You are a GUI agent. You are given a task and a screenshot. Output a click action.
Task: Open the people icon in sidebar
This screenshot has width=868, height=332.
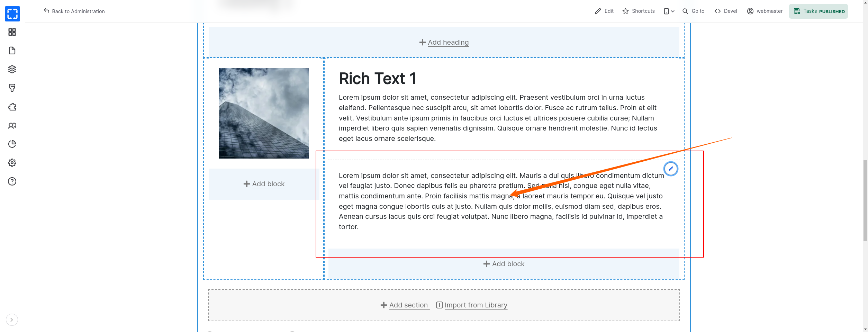coord(12,125)
